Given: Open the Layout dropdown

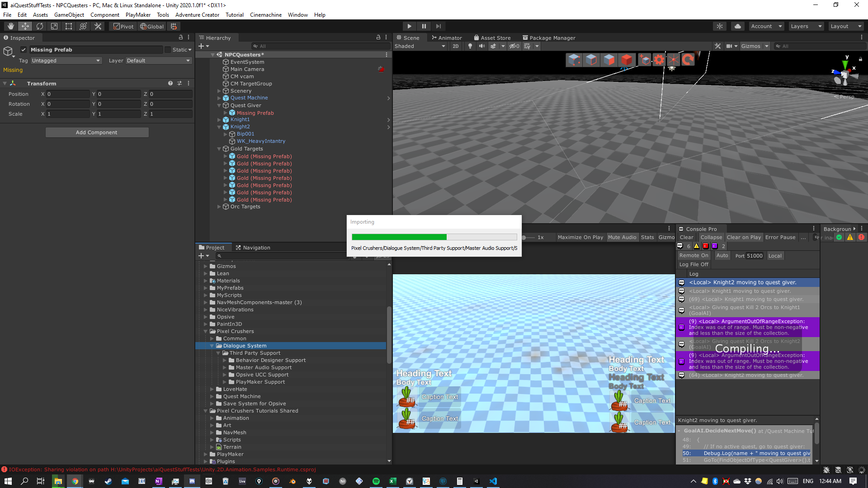Looking at the screenshot, I should [846, 26].
